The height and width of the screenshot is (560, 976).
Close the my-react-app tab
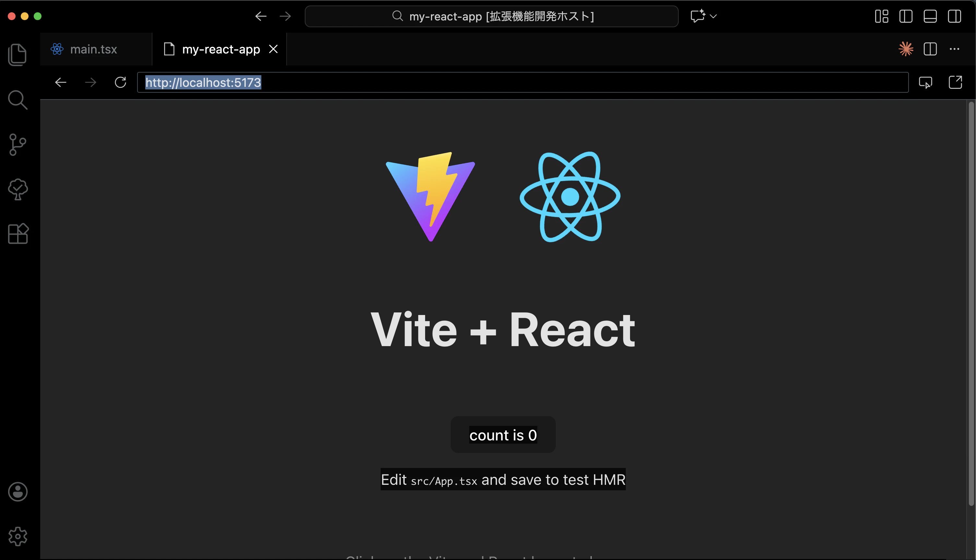tap(273, 49)
